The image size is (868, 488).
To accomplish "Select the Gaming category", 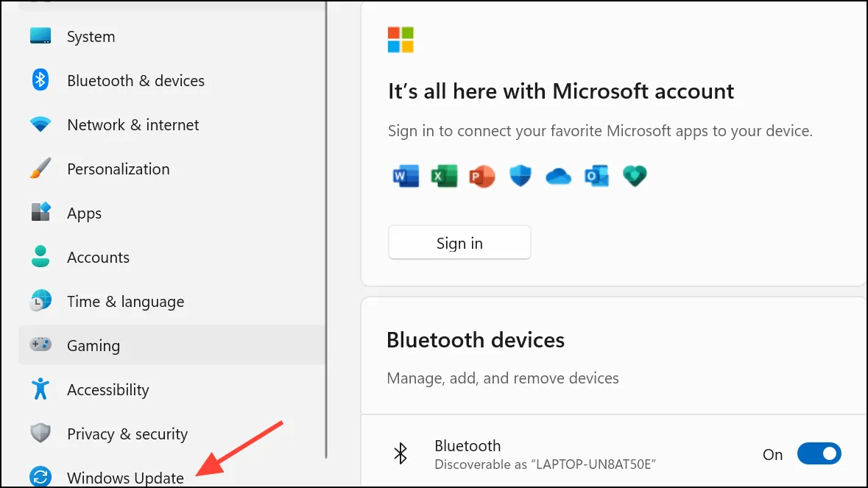I will pos(172,344).
